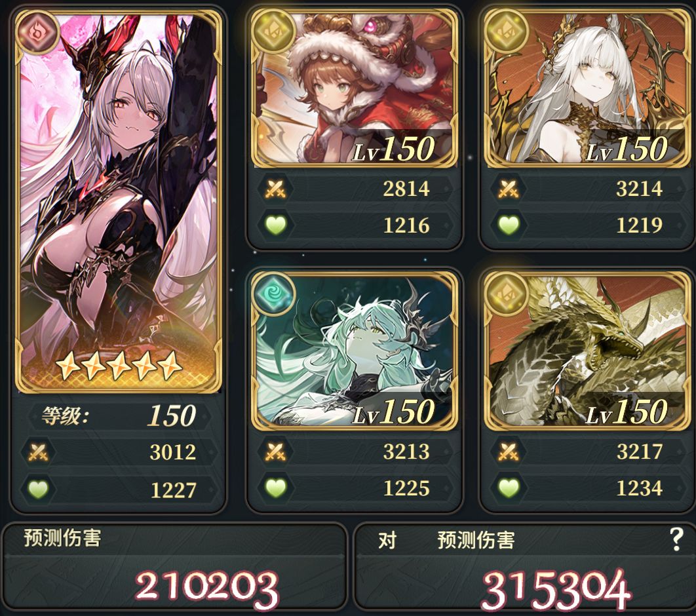Click the attack value 3217 row
The height and width of the screenshot is (616, 696).
(x=587, y=452)
